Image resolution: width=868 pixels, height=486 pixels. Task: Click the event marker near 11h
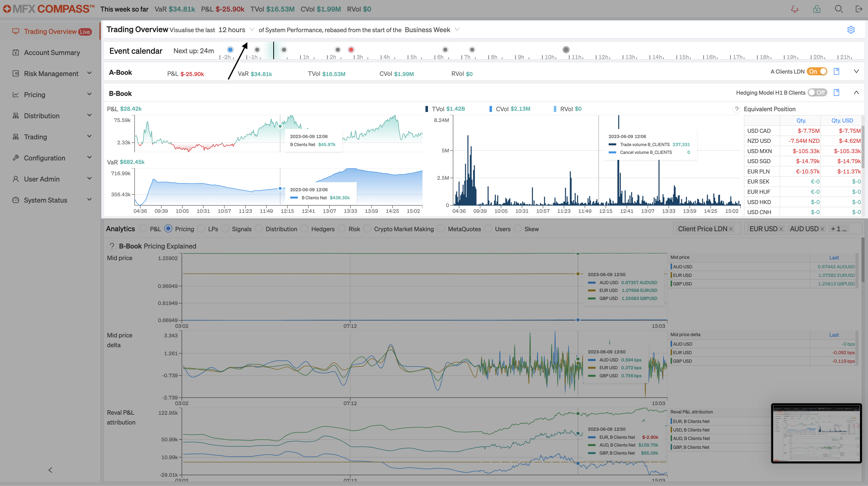[x=566, y=49]
